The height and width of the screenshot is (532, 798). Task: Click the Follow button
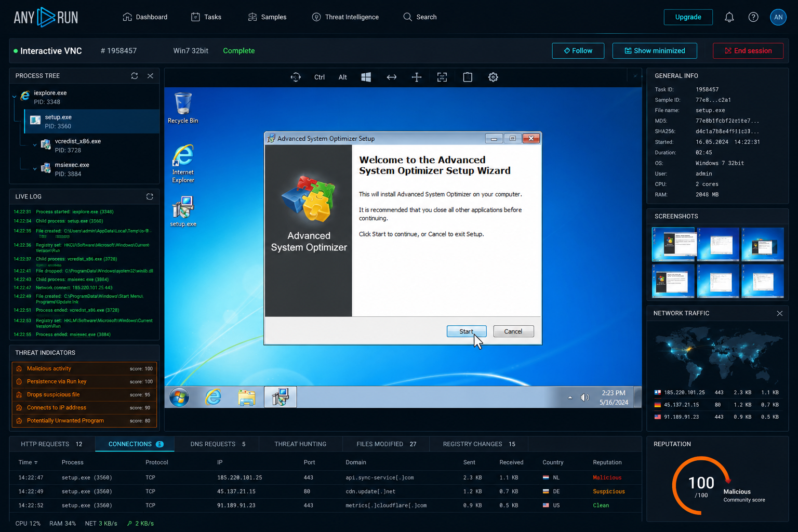point(578,50)
